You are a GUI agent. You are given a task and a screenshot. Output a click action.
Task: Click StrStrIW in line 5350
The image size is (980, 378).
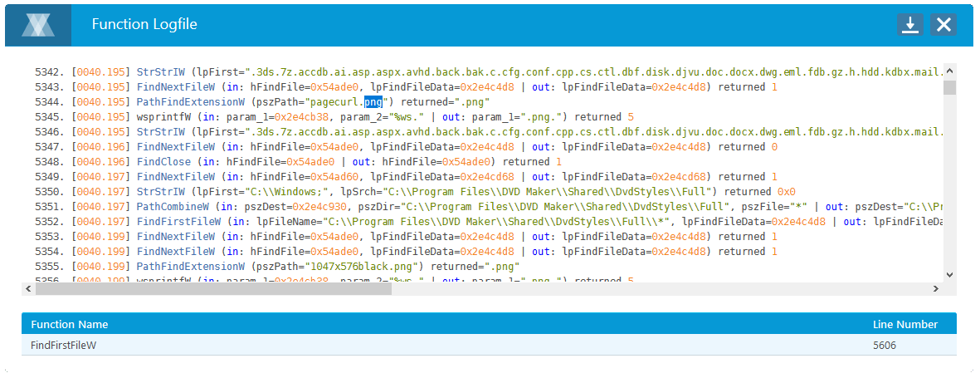[x=160, y=192]
